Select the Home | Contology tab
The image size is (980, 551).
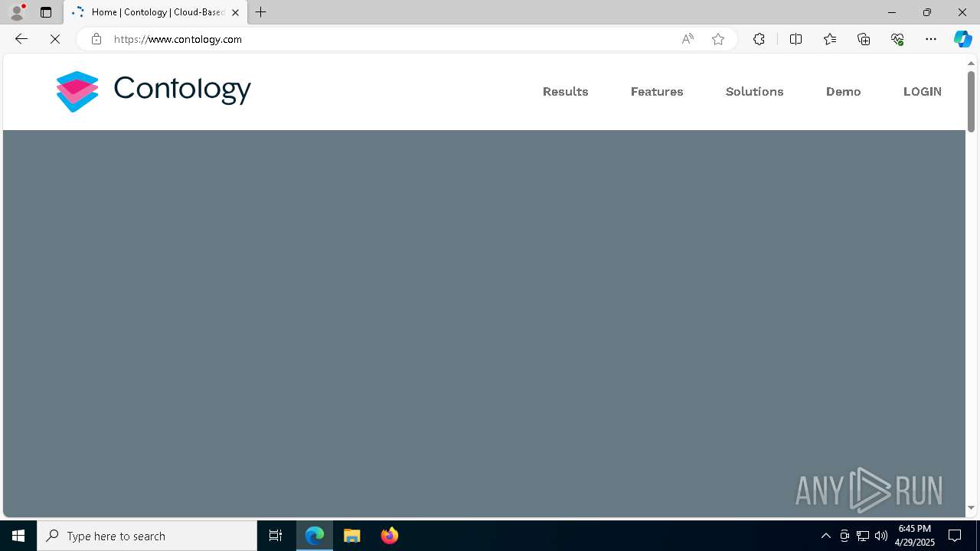tap(155, 12)
